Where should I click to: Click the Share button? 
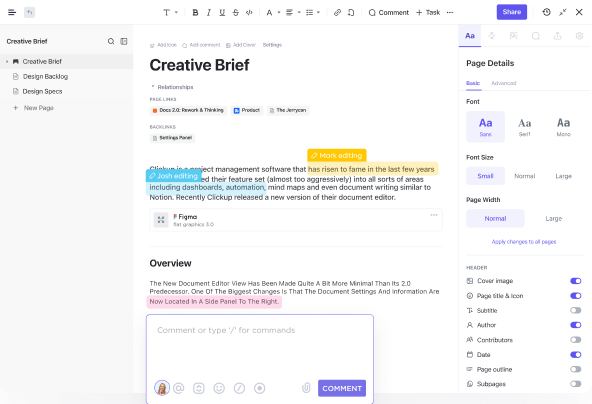click(x=512, y=12)
